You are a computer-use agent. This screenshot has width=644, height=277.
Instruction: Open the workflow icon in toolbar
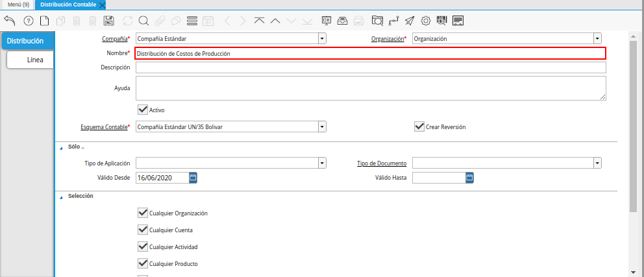point(393,21)
